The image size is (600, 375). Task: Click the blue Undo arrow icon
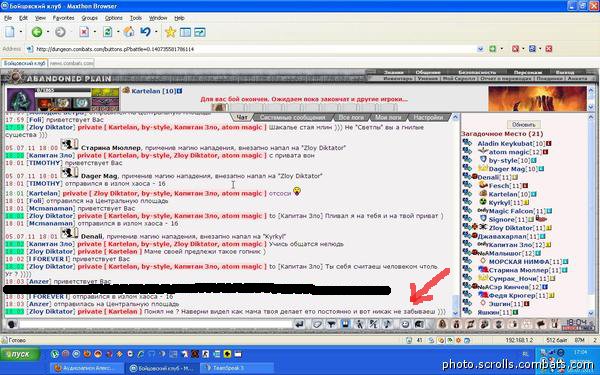[x=145, y=32]
